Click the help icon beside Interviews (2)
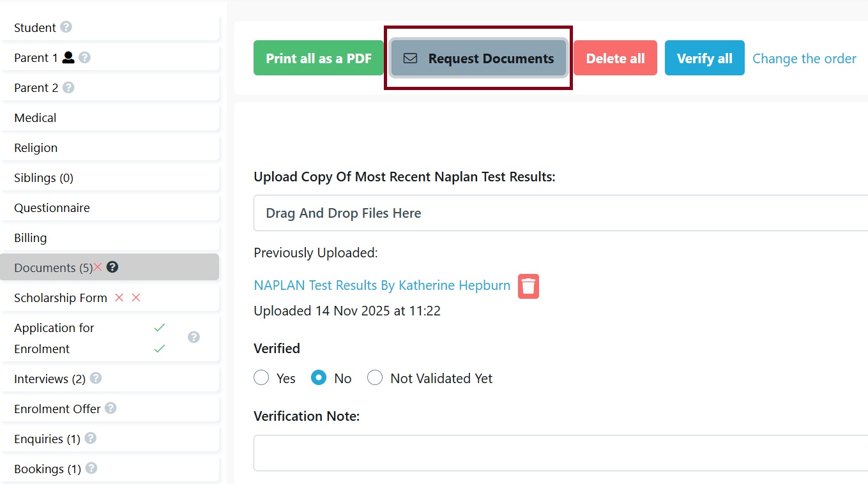 pyautogui.click(x=95, y=379)
